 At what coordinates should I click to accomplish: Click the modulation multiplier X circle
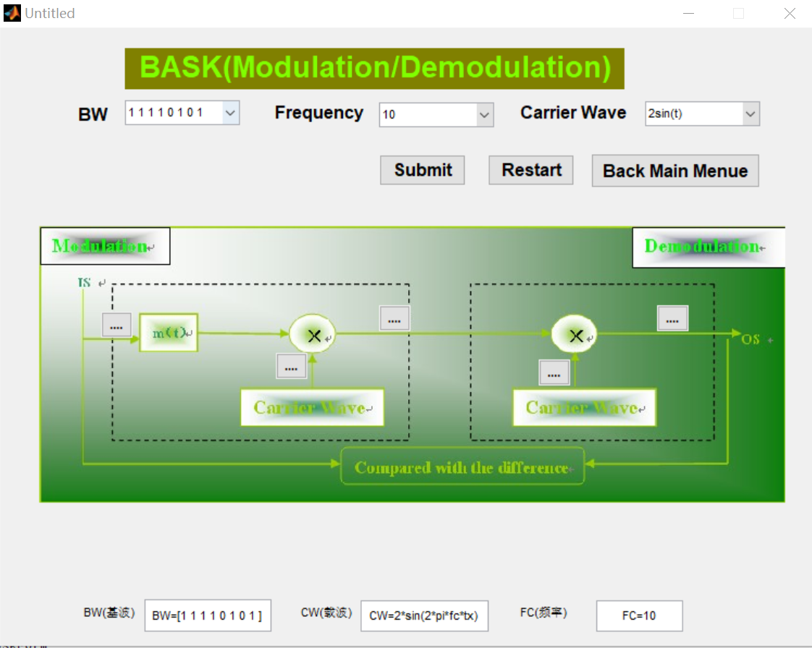point(312,334)
